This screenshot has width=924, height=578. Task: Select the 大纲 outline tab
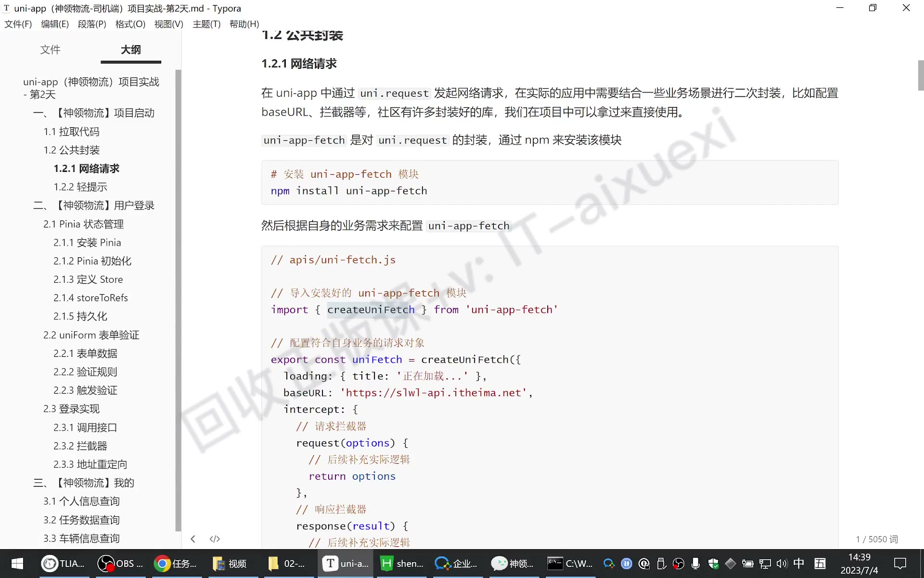point(131,50)
